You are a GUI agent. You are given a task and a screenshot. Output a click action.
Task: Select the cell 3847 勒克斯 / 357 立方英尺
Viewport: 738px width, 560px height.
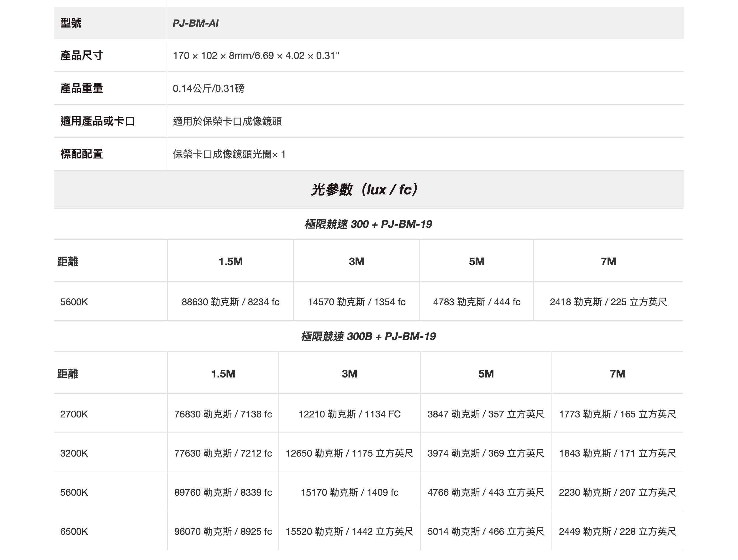point(486,414)
